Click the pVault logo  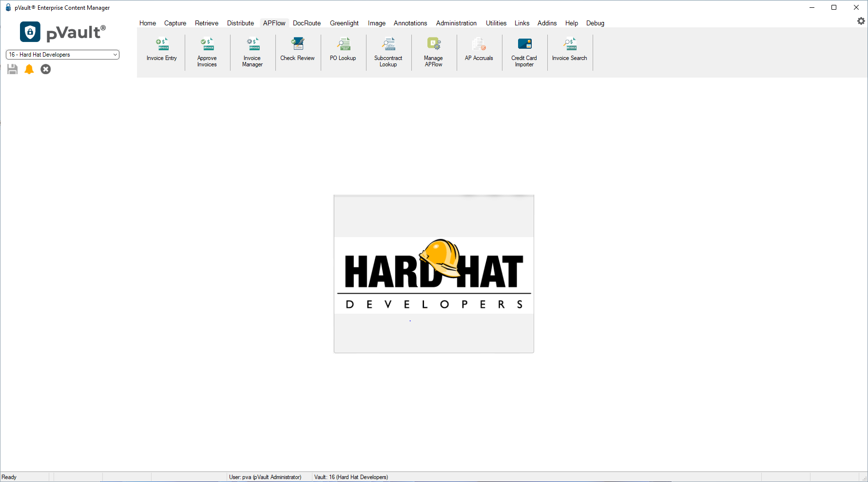[63, 32]
